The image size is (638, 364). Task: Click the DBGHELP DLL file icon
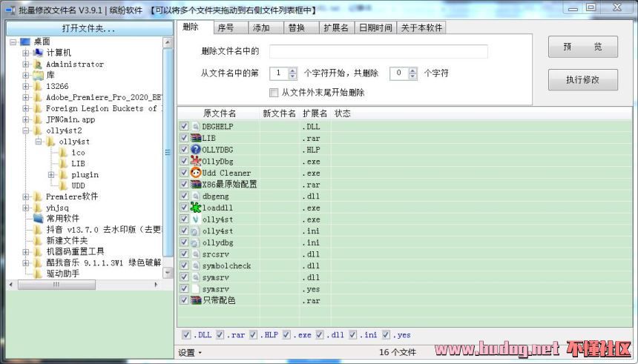[196, 127]
